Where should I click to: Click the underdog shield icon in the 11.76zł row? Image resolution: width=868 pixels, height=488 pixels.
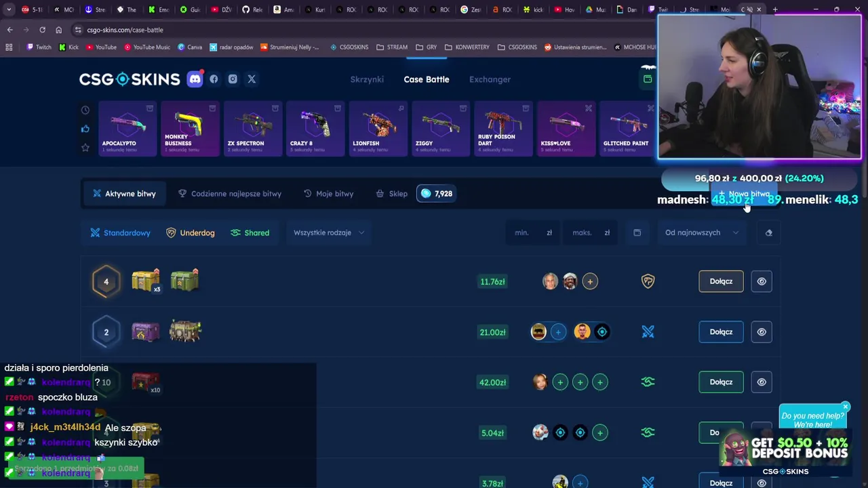(648, 281)
